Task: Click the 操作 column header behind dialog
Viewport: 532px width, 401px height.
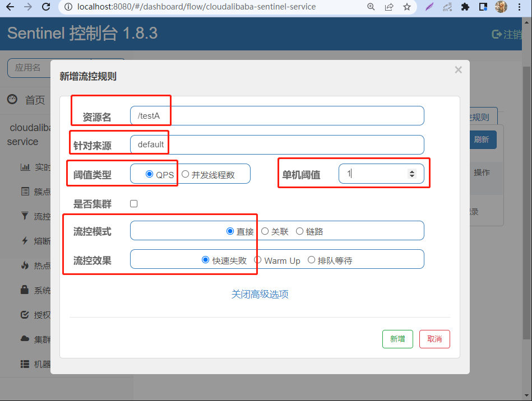Action: point(482,172)
